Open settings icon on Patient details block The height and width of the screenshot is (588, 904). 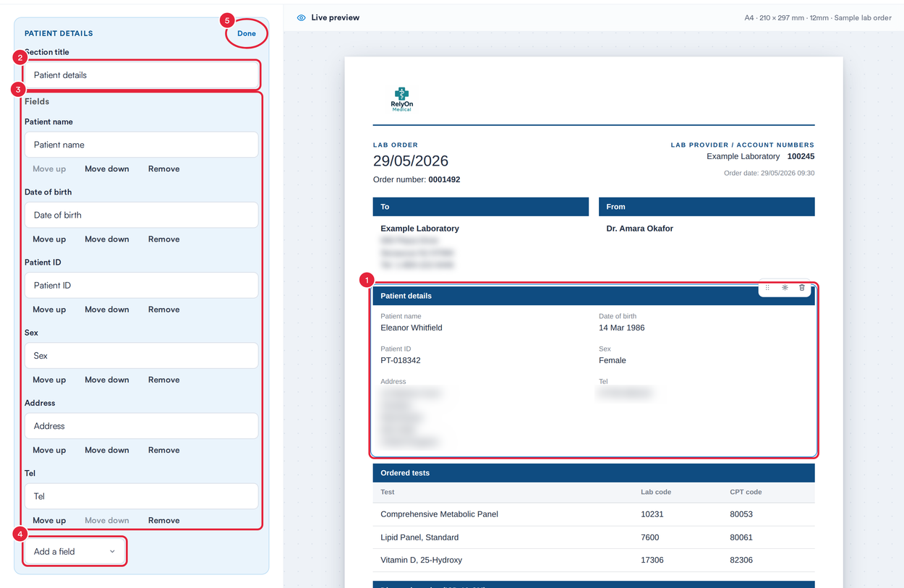point(785,288)
